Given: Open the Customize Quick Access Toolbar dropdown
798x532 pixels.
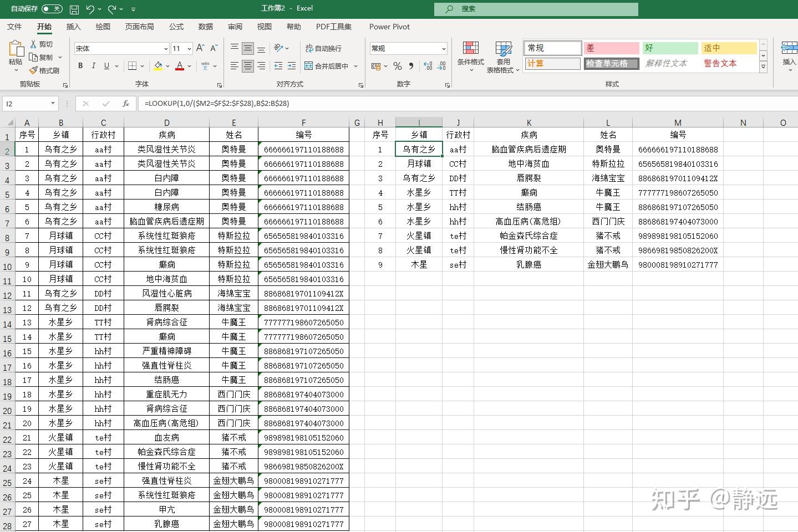Looking at the screenshot, I should pos(134,9).
